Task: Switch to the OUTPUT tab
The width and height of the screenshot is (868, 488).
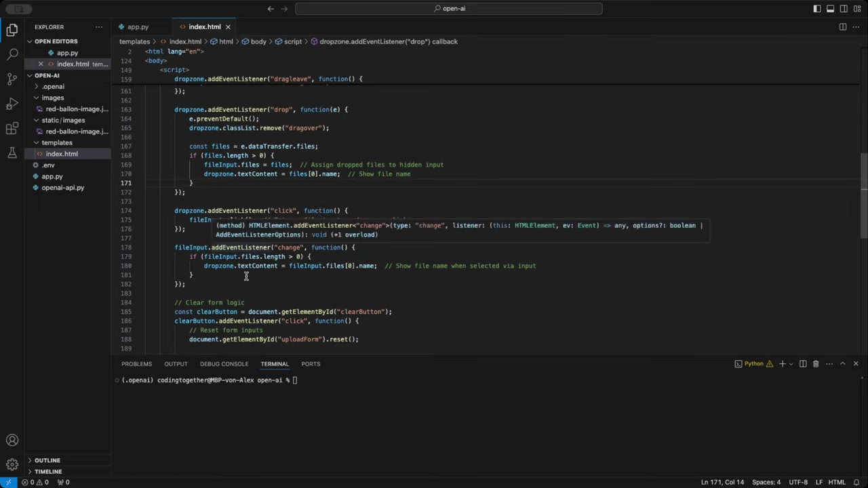Action: click(x=176, y=364)
